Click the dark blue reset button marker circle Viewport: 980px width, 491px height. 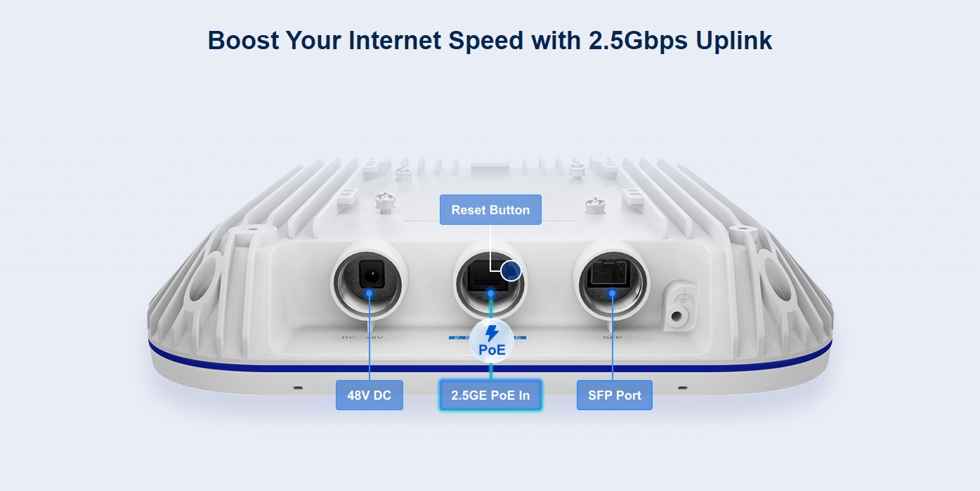click(x=511, y=270)
